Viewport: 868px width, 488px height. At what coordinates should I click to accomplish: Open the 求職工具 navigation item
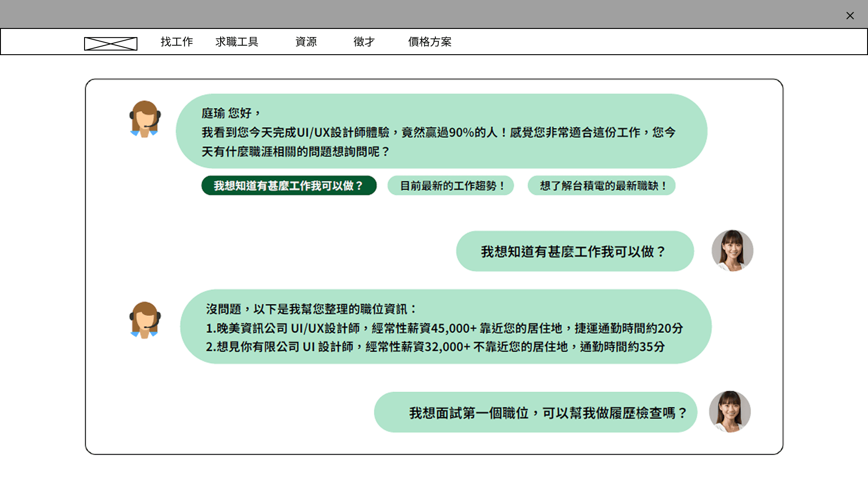[x=236, y=42]
